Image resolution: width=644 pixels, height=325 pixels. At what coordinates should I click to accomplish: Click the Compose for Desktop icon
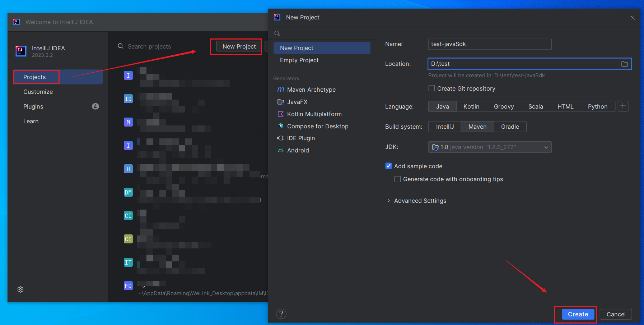(281, 126)
